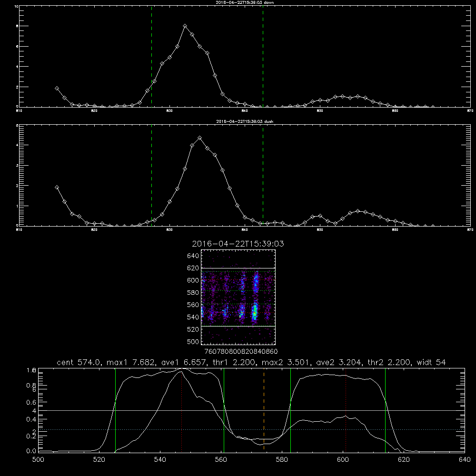Click the 0.0 y-axis label on bottom plot
The image size is (476, 476).
tap(31, 451)
